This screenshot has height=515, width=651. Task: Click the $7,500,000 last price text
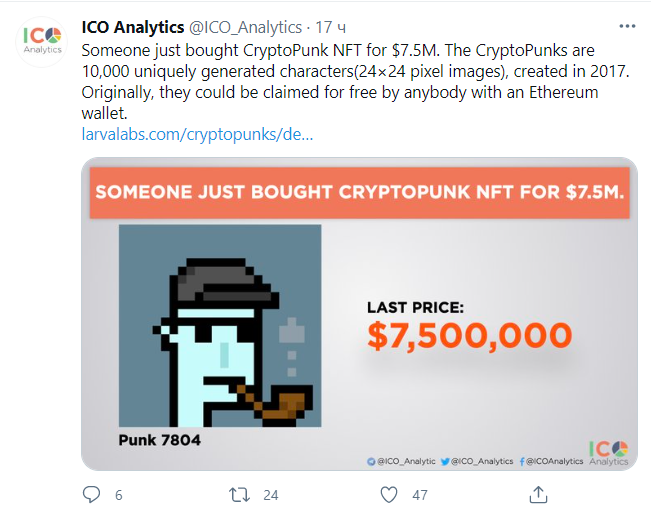(x=469, y=334)
